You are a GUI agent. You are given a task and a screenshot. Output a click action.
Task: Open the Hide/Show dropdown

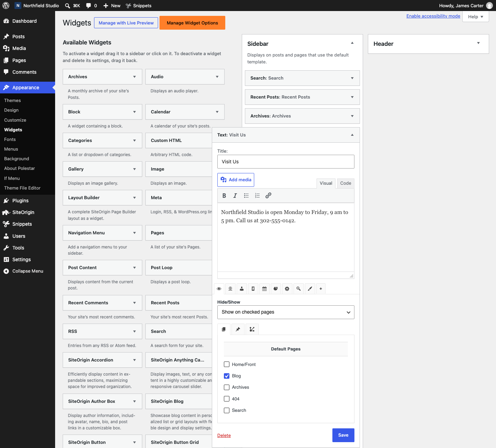pyautogui.click(x=286, y=312)
